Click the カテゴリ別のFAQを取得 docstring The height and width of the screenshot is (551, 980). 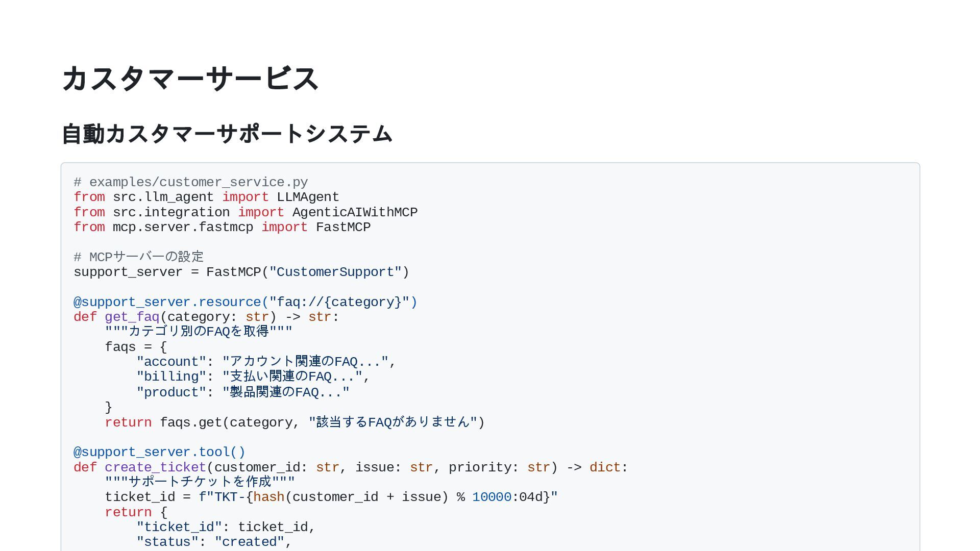point(199,332)
